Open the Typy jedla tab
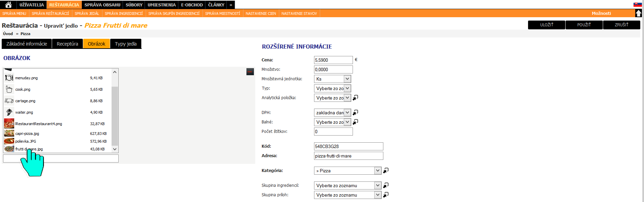 [125, 44]
